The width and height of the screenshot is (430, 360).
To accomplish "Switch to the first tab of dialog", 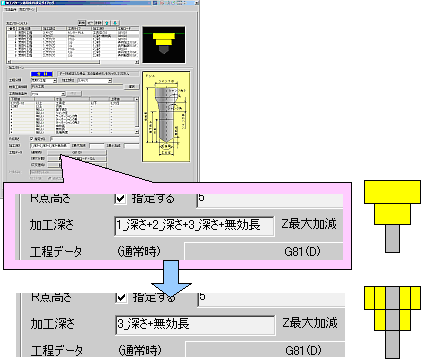I will coord(10,10).
